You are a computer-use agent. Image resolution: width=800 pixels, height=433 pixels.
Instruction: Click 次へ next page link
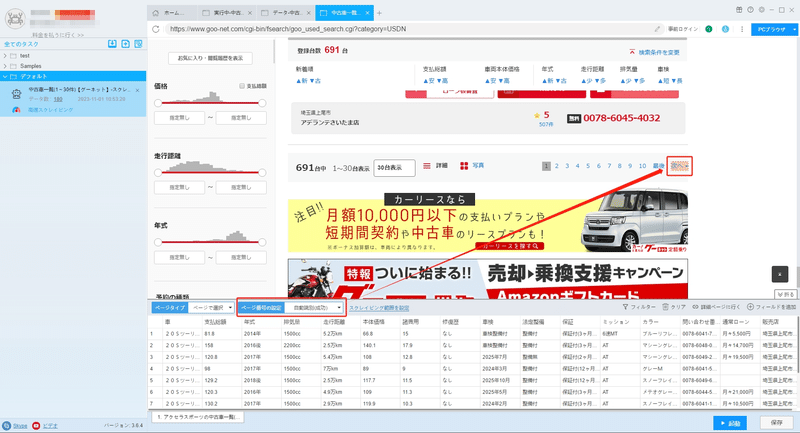pyautogui.click(x=679, y=166)
